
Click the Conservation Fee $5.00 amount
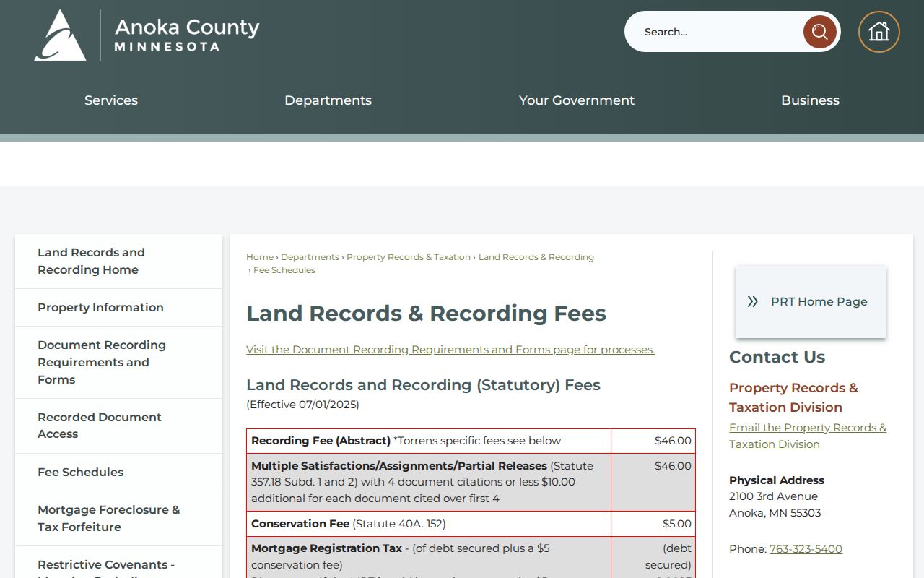pos(677,524)
